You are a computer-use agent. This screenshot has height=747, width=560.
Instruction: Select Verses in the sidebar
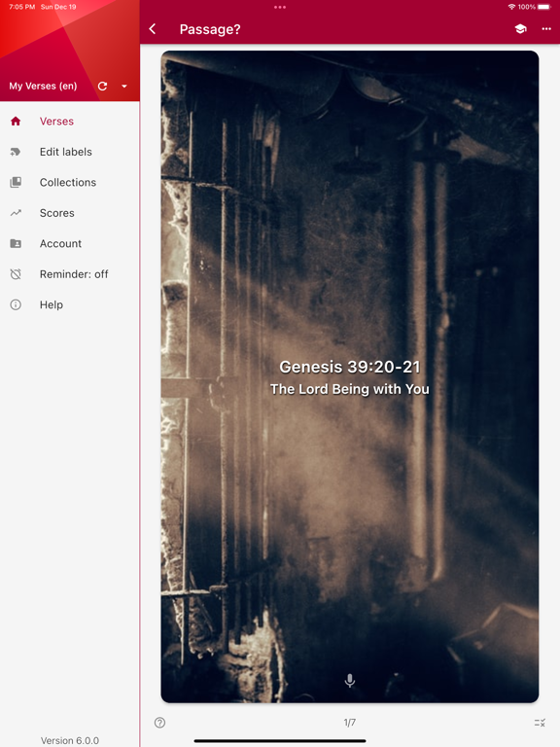pos(70,121)
